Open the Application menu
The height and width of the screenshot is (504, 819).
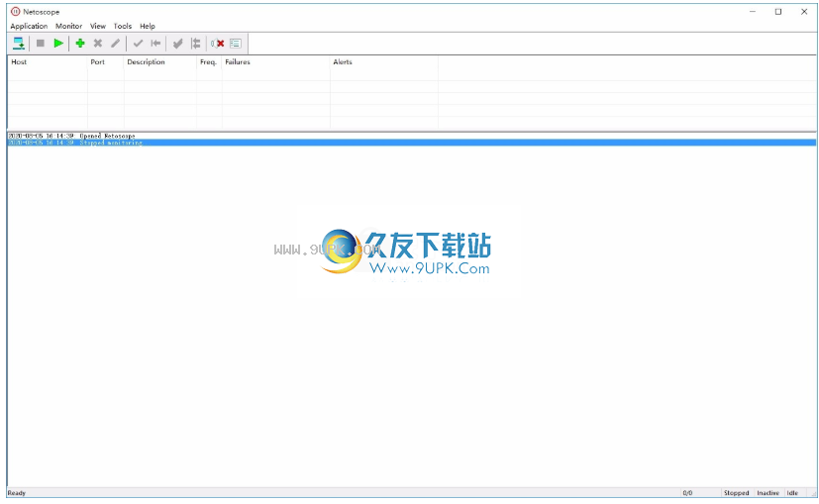29,26
